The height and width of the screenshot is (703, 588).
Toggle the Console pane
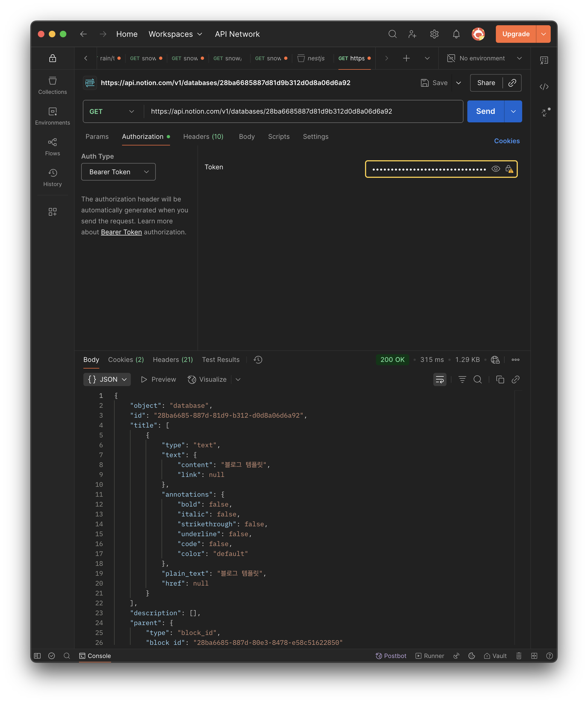point(95,656)
